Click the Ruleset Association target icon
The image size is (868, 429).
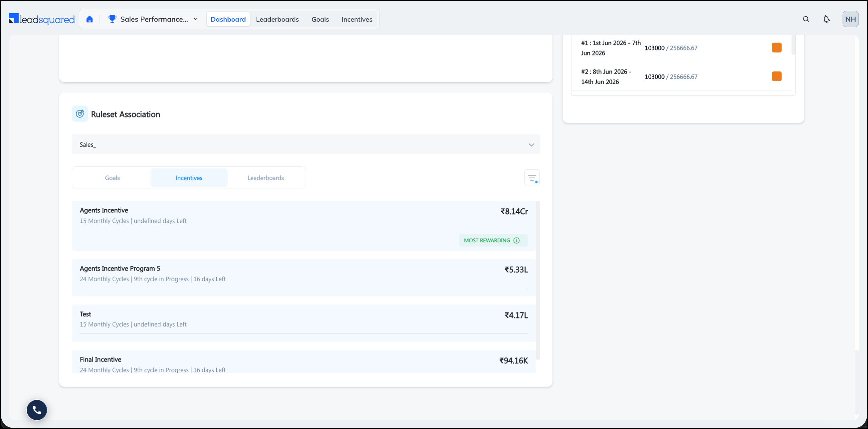(80, 114)
